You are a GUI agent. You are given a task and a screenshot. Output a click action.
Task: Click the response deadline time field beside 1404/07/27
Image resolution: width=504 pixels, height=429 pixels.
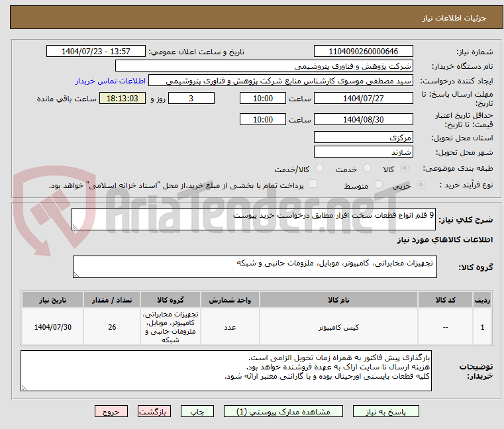point(263,99)
